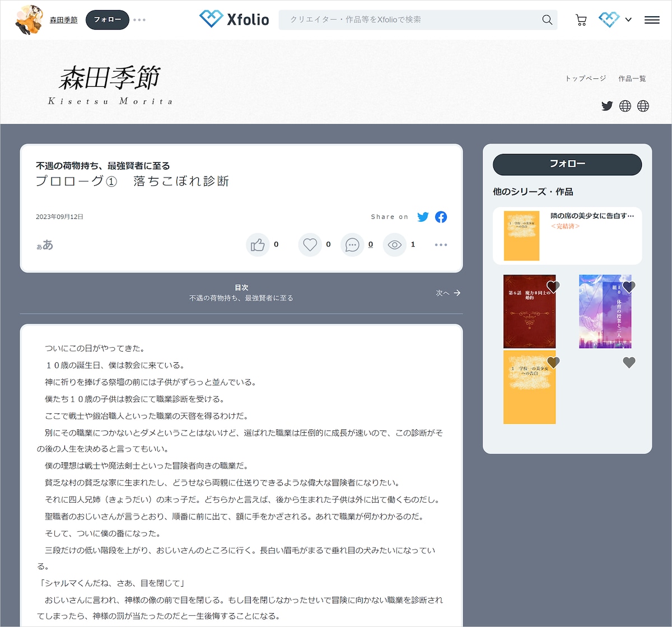This screenshot has height=627, width=672.
Task: Toggle the heart favorite on the post
Action: (310, 245)
